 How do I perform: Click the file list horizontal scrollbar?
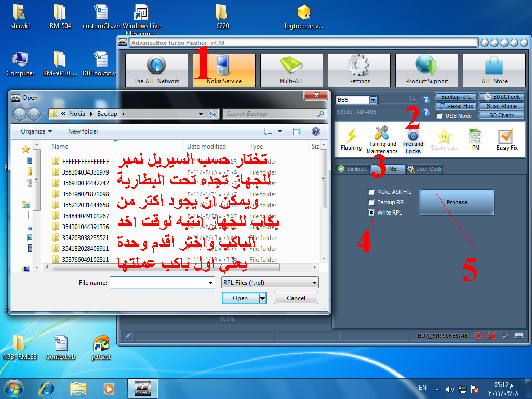166,268
